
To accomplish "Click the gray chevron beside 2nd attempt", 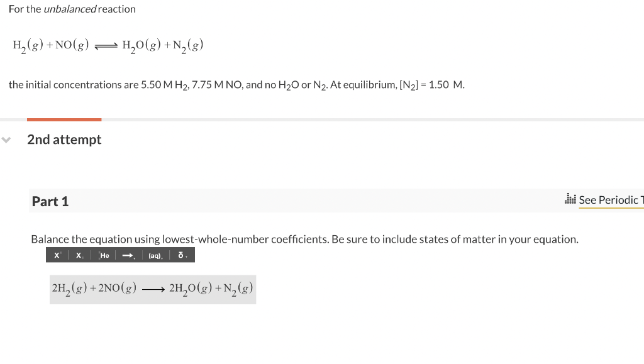I will tap(6, 140).
